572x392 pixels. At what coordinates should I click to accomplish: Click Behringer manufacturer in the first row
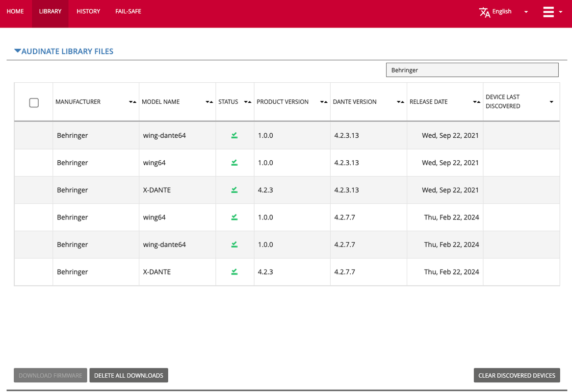pyautogui.click(x=72, y=135)
